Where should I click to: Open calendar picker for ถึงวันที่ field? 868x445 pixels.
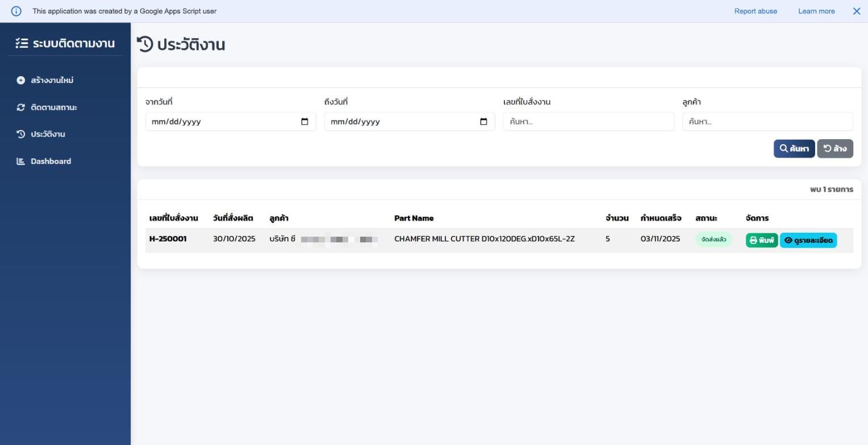(483, 121)
